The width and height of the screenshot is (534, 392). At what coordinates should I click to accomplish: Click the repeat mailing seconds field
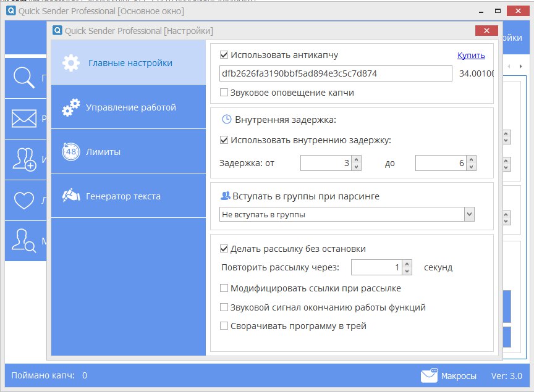(x=376, y=267)
